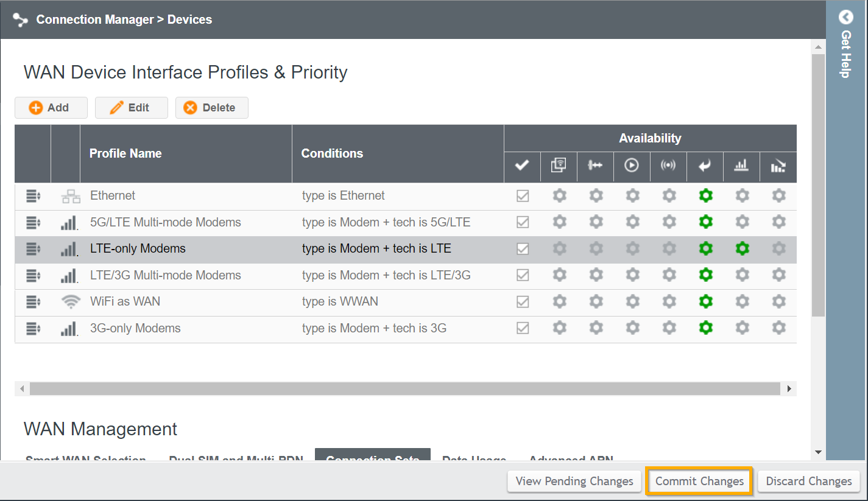Viewport: 868px width, 501px height.
Task: Toggle LTE/3G Multi-mode Modems enabled checkbox
Action: pos(523,275)
